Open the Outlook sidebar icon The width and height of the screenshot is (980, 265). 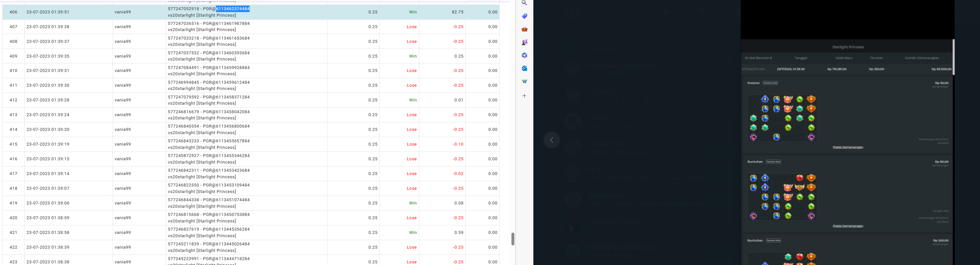click(524, 68)
